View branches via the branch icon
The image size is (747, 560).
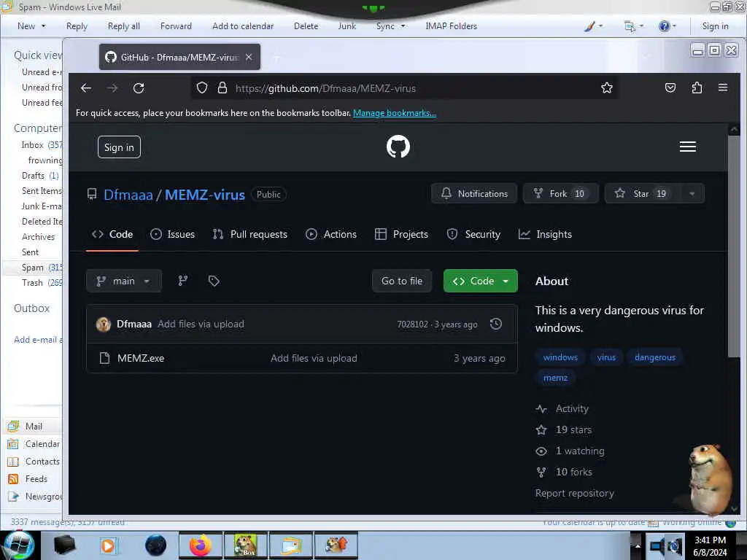click(x=183, y=281)
